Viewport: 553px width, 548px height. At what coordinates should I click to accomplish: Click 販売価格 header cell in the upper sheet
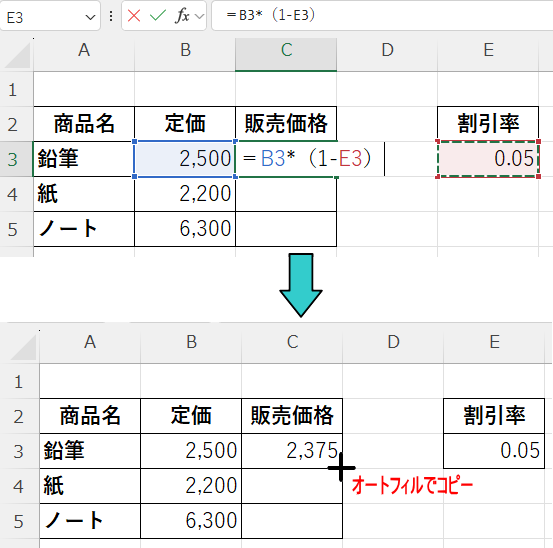(286, 124)
